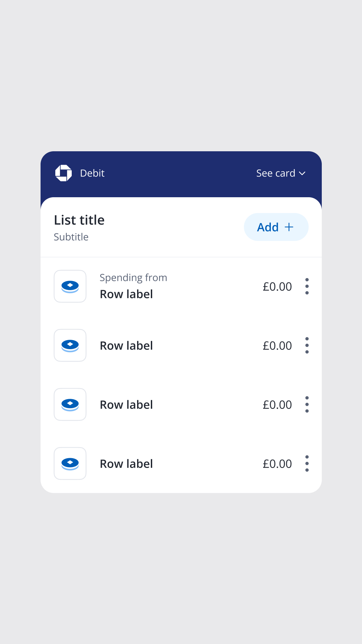
Task: Click the Chase logo icon beside Debit
Action: [63, 173]
